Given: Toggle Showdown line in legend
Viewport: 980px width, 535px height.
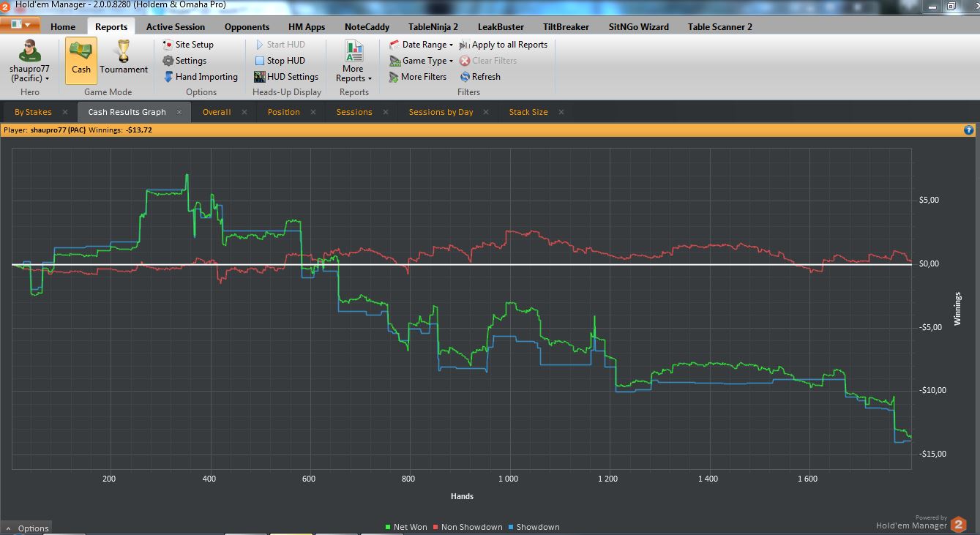Looking at the screenshot, I should point(534,527).
